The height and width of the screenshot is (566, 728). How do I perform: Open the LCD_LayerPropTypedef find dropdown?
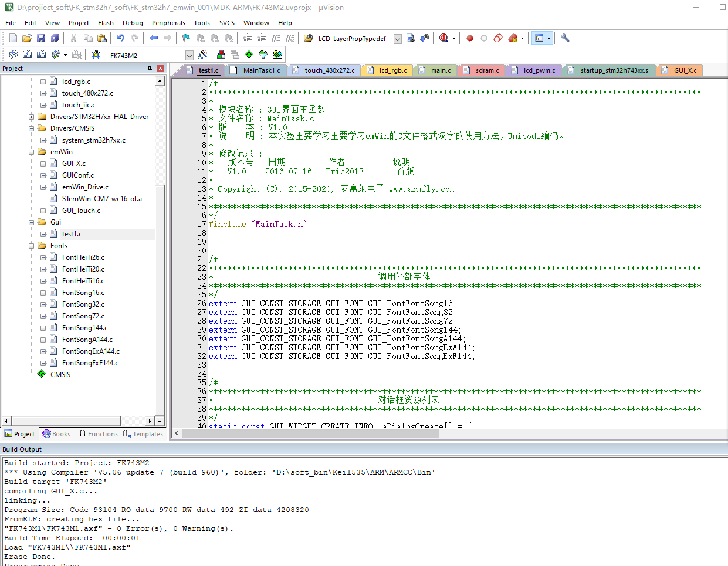pos(397,39)
